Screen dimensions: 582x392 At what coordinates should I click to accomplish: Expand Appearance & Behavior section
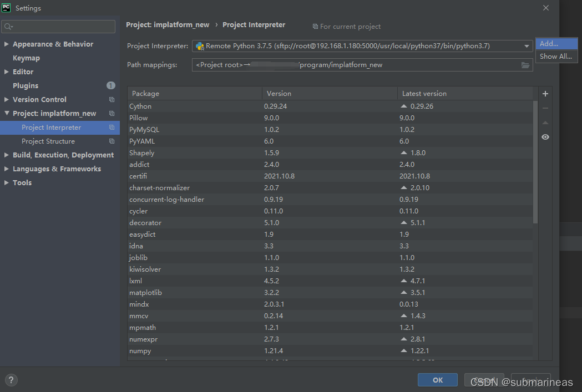[6, 44]
